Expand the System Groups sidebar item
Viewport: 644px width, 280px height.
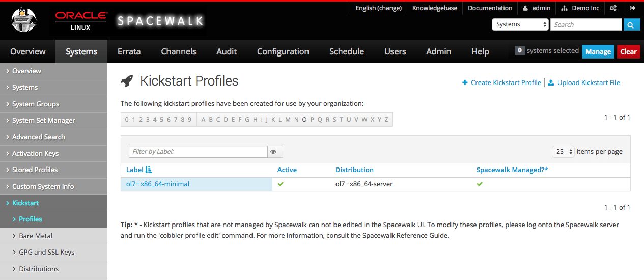coord(53,104)
